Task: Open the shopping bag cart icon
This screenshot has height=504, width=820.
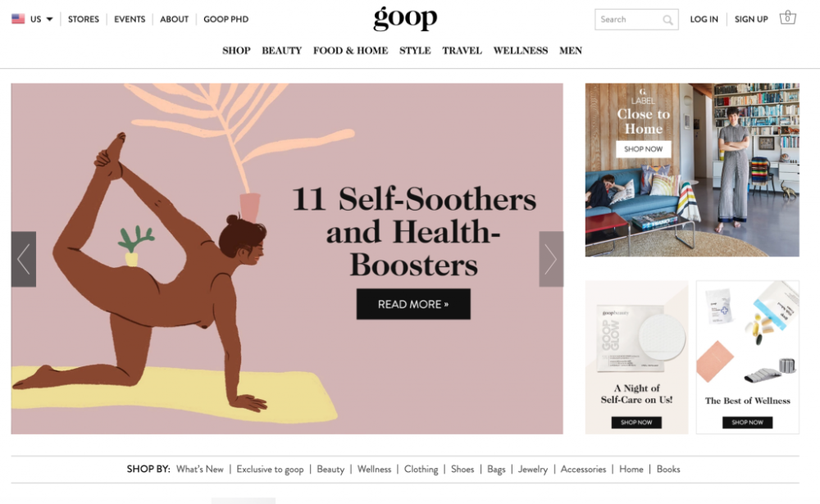Action: [787, 18]
